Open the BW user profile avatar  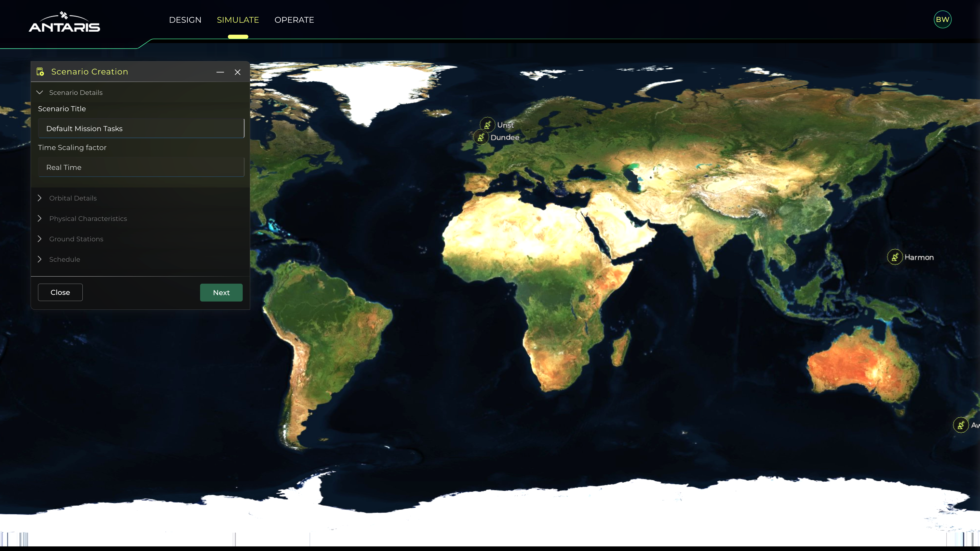coord(943,19)
